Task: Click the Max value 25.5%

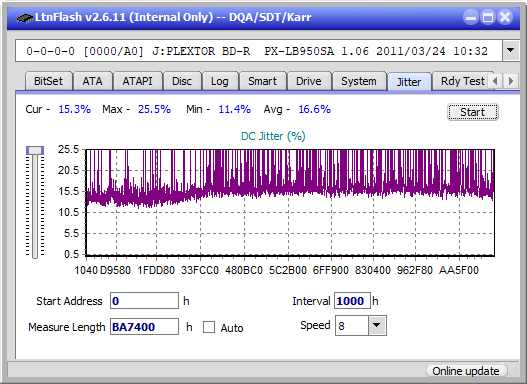Action: (x=154, y=109)
